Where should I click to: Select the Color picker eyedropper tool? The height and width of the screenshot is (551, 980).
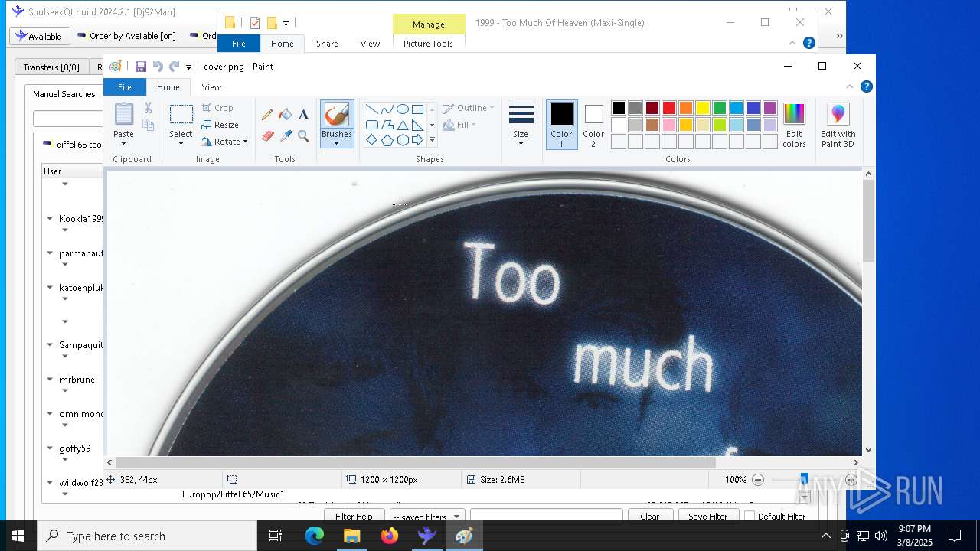286,136
